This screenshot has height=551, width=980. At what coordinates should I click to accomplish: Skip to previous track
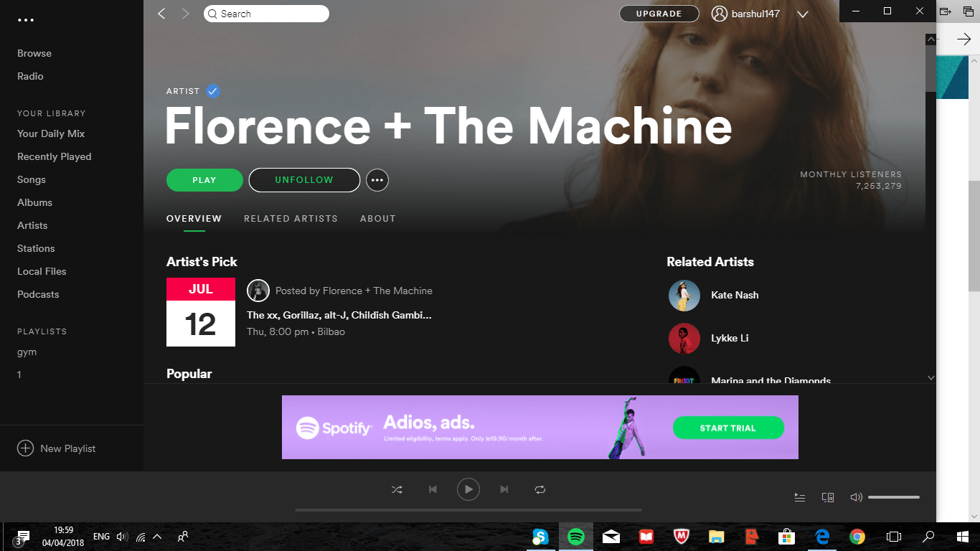(x=433, y=489)
